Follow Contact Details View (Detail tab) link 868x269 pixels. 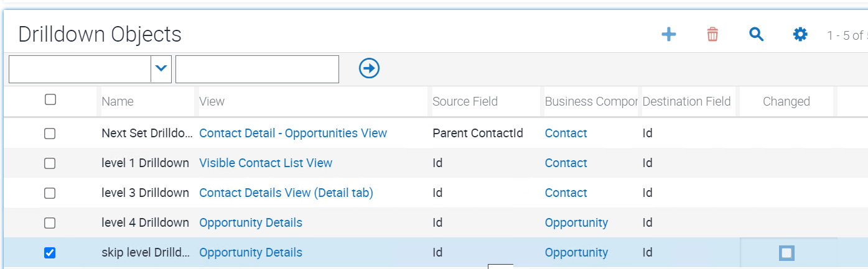point(286,193)
